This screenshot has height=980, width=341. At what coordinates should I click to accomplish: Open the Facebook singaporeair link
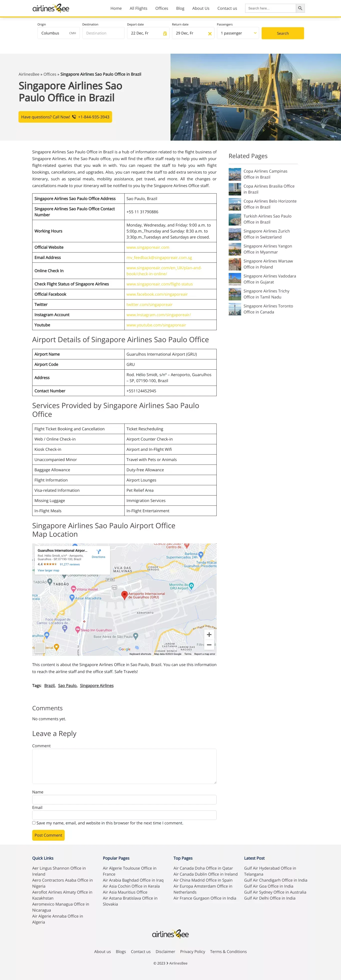click(157, 294)
